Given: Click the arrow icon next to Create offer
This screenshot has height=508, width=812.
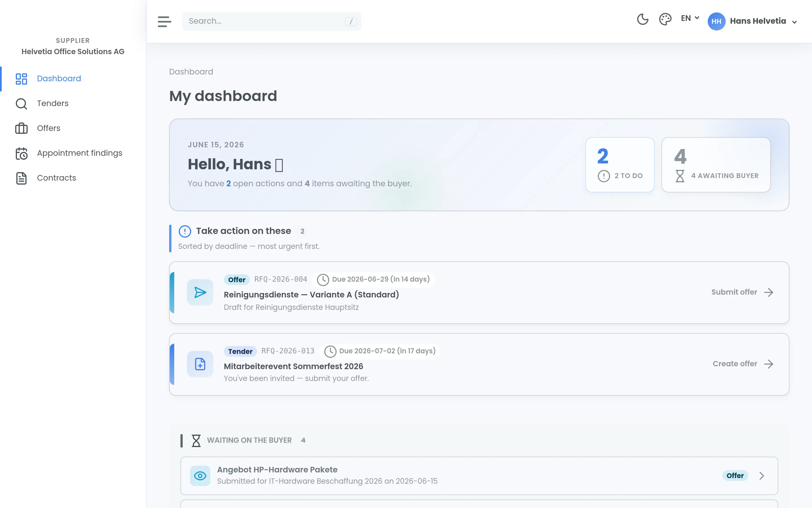Looking at the screenshot, I should (768, 364).
